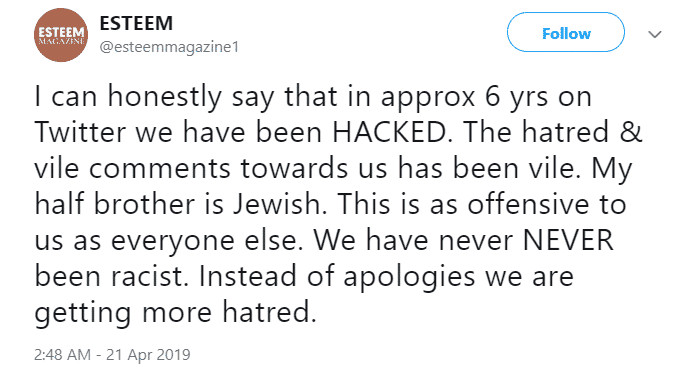The width and height of the screenshot is (694, 372).
Task: Click the word getting in last line
Action: [x=83, y=314]
